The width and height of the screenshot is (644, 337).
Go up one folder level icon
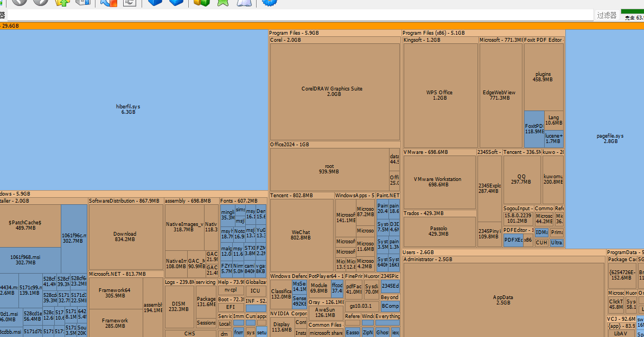[x=62, y=2]
